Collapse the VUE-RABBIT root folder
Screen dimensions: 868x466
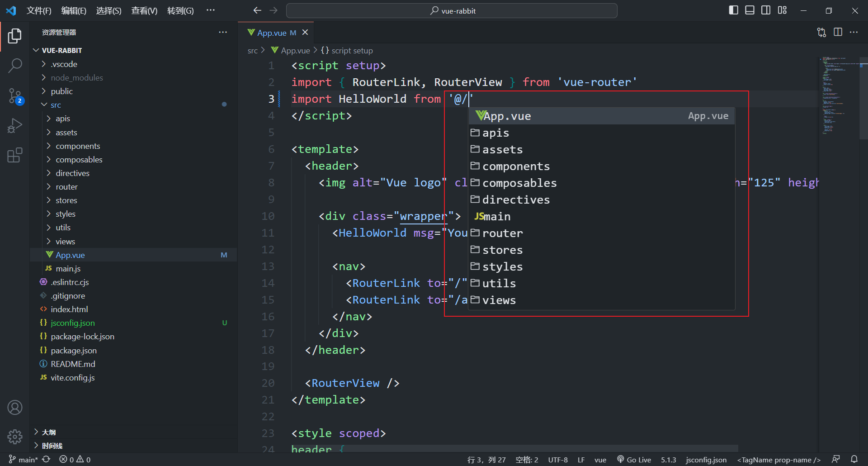click(x=133, y=50)
